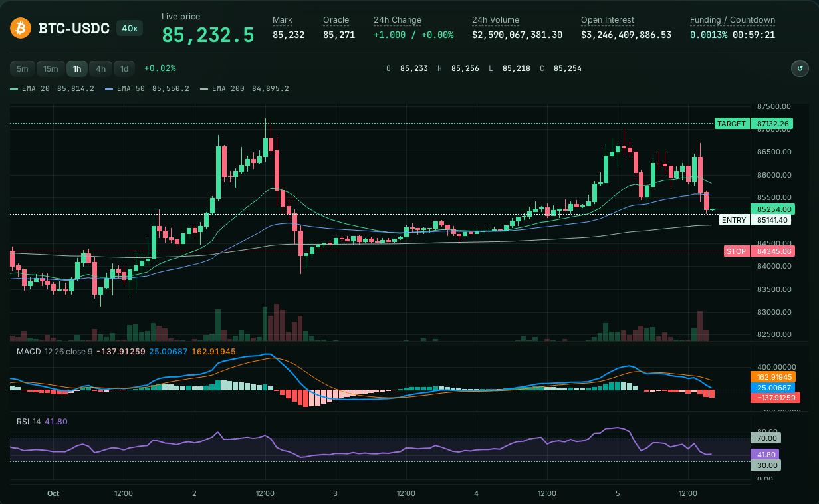This screenshot has height=504, width=819.
Task: Click the 24h Volume amount
Action: [x=517, y=35]
